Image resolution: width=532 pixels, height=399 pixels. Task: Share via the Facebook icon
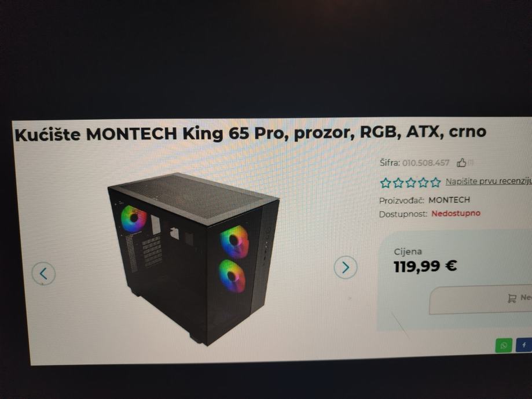tap(524, 345)
